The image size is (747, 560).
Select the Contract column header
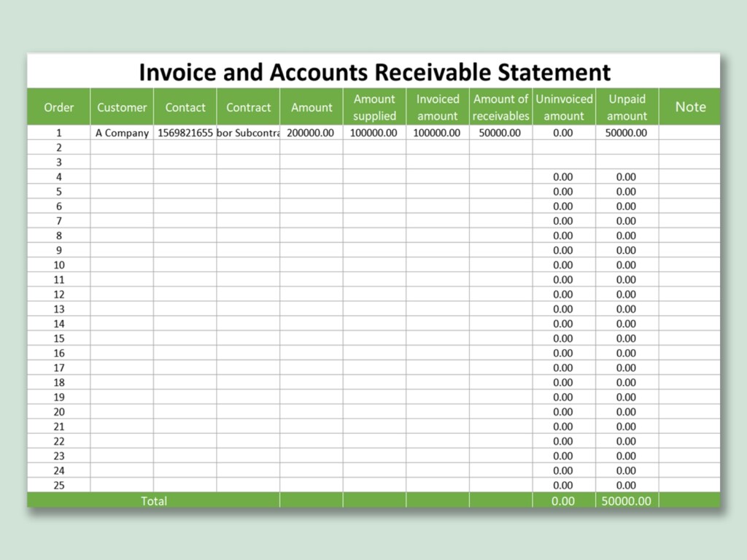click(x=248, y=107)
